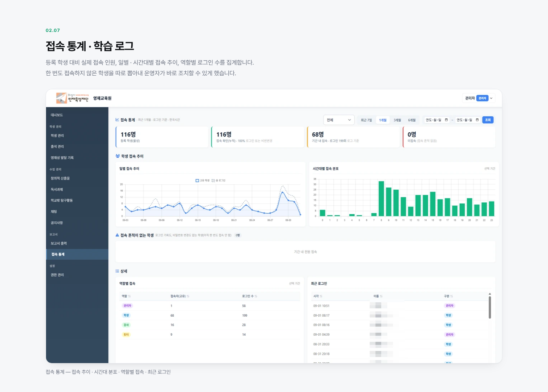
Task: Click 학생 badge in 역할별 접속 table
Action: point(126,315)
